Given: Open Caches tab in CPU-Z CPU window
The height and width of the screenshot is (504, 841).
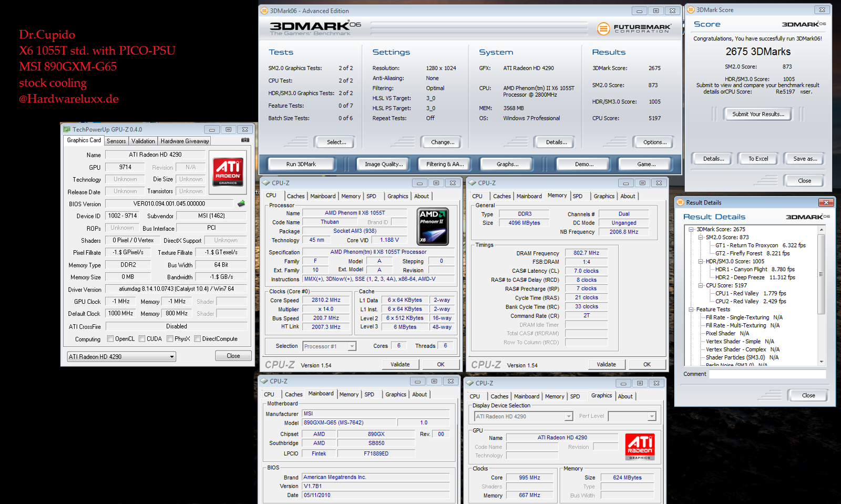Looking at the screenshot, I should 295,196.
